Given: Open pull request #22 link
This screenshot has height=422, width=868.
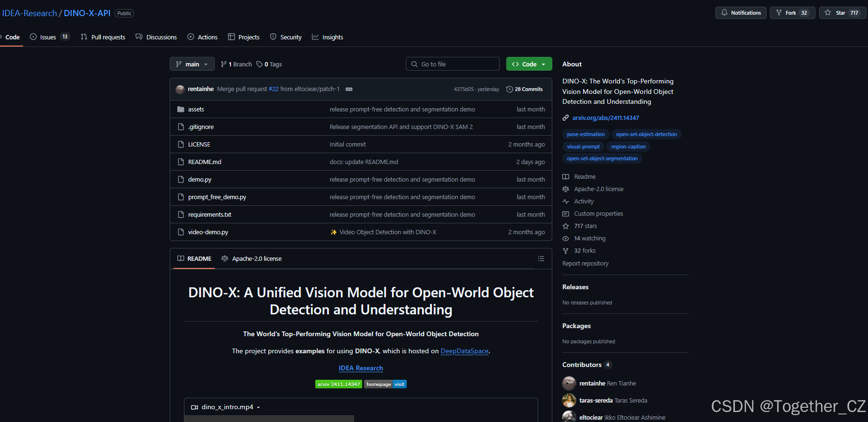Looking at the screenshot, I should click(x=274, y=89).
